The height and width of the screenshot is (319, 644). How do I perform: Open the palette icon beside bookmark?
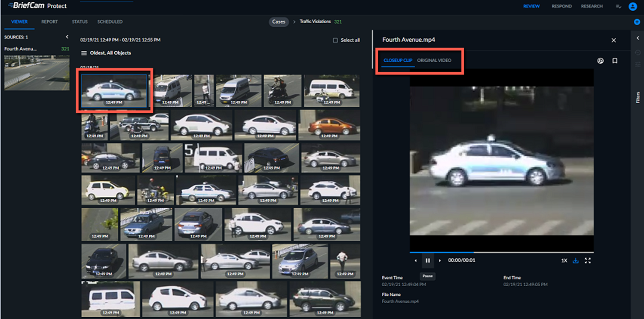coord(601,61)
